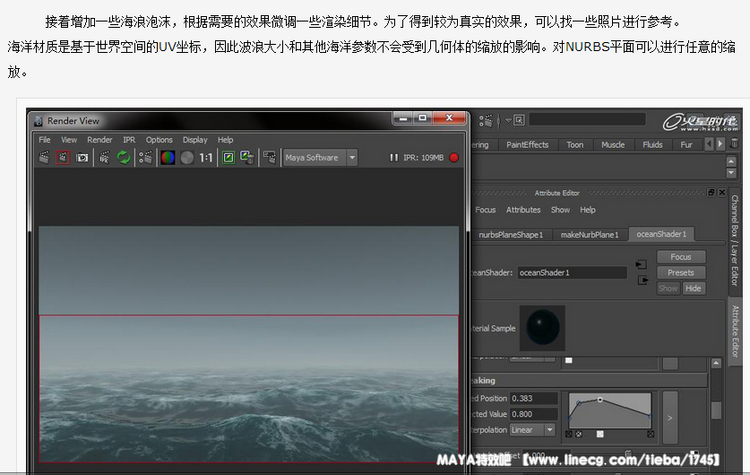Screen dimensions: 750x475
Task: Open Options menu in Render View
Action: pyautogui.click(x=159, y=140)
